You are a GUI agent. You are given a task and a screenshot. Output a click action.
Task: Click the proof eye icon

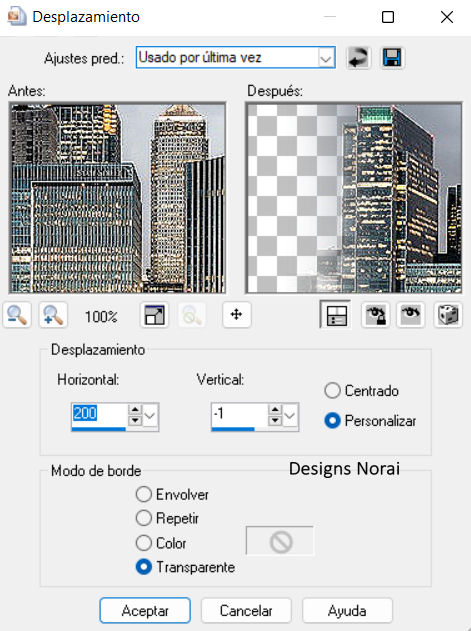point(411,315)
